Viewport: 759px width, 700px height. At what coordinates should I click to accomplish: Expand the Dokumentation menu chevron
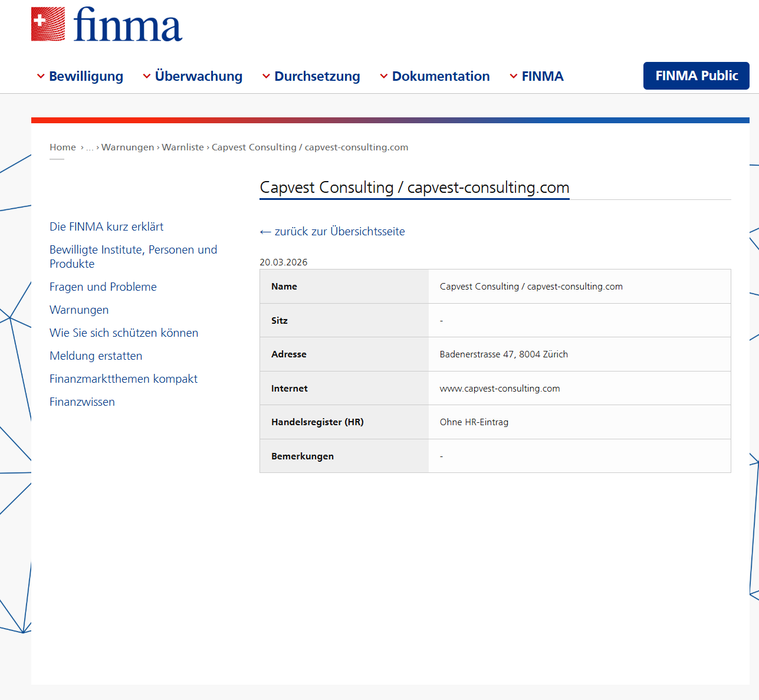point(384,76)
